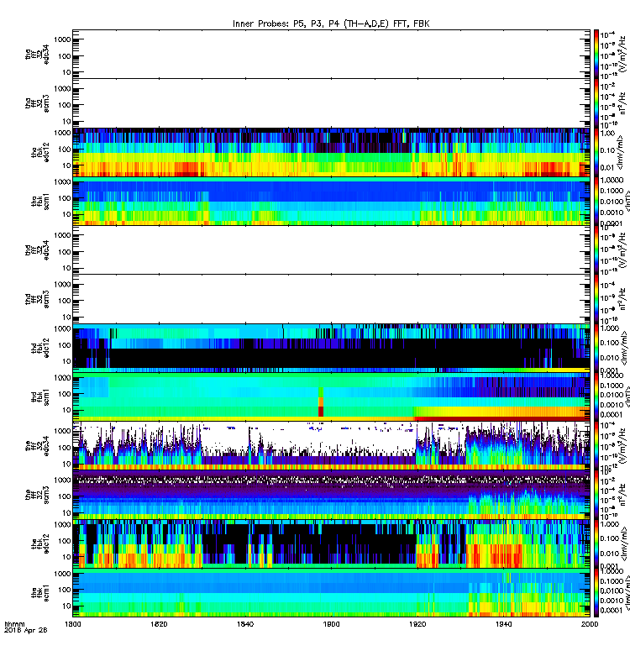Click the 'thd fff 32 scm3' panel label

click(x=37, y=299)
